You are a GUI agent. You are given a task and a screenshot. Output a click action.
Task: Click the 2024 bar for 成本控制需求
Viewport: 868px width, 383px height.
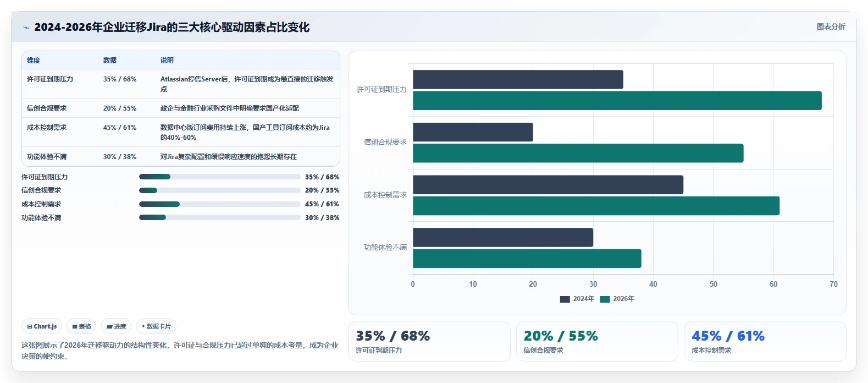pos(548,185)
